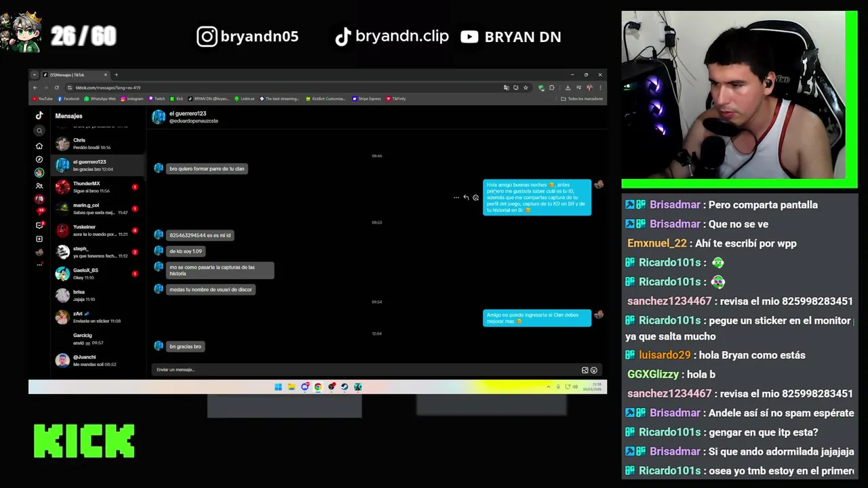Open Chrome extensions puzzle icon
868x488 pixels.
[x=551, y=87]
